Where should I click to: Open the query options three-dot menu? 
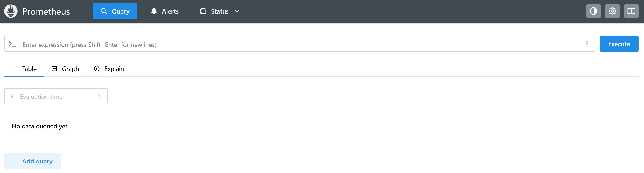point(587,44)
